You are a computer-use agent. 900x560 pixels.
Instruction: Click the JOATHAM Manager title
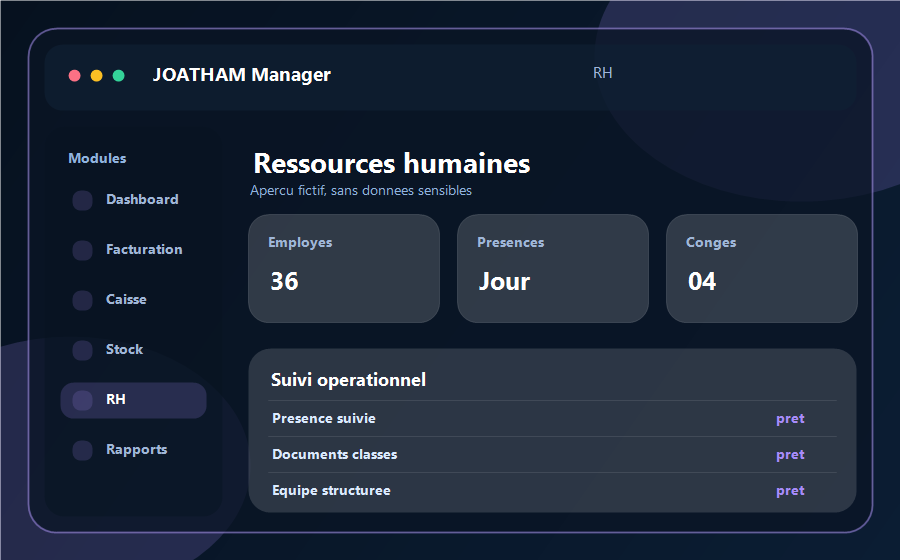(242, 75)
